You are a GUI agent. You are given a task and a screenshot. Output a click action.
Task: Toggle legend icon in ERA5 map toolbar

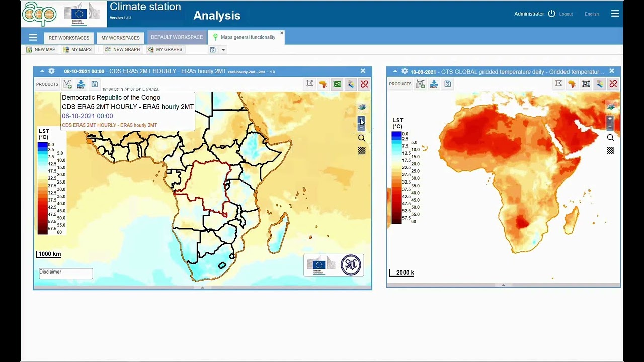(351, 84)
